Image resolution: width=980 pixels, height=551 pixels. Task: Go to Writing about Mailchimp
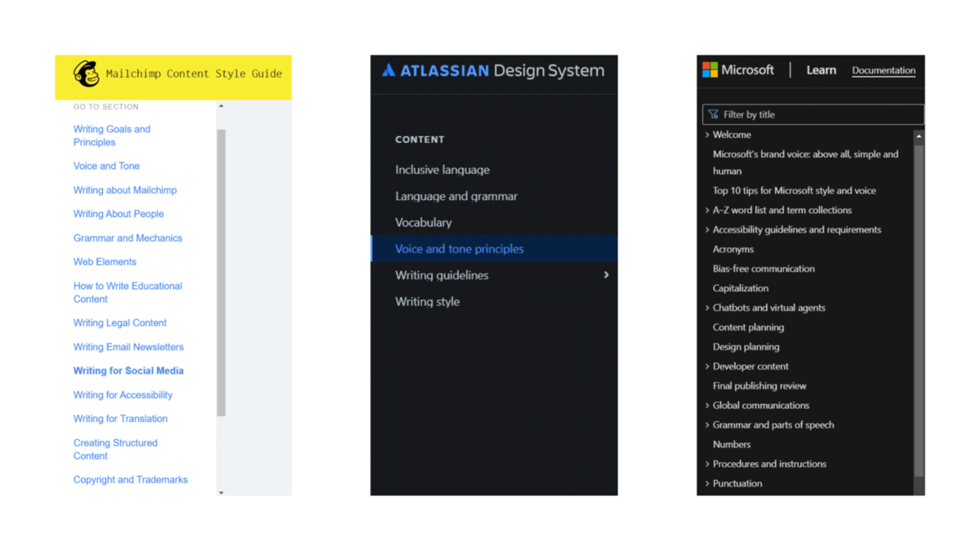tap(125, 190)
